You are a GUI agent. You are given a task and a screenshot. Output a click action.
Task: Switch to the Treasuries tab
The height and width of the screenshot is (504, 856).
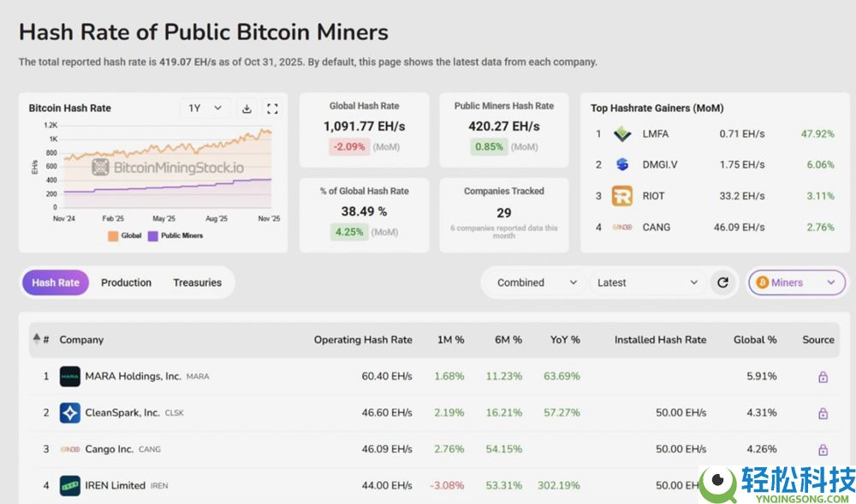pos(197,282)
